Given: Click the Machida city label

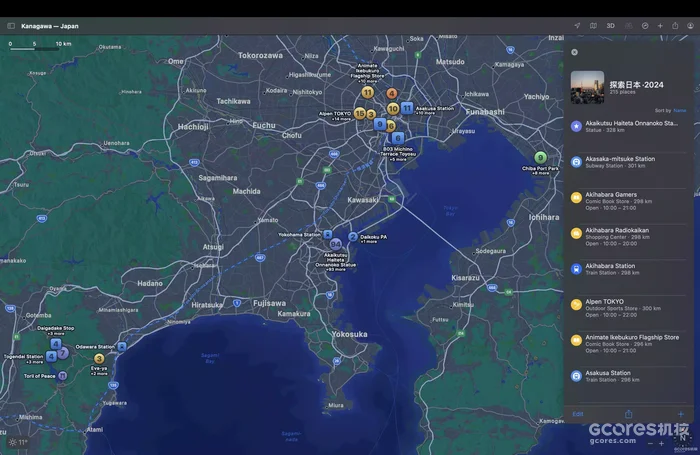Looking at the screenshot, I should [246, 191].
